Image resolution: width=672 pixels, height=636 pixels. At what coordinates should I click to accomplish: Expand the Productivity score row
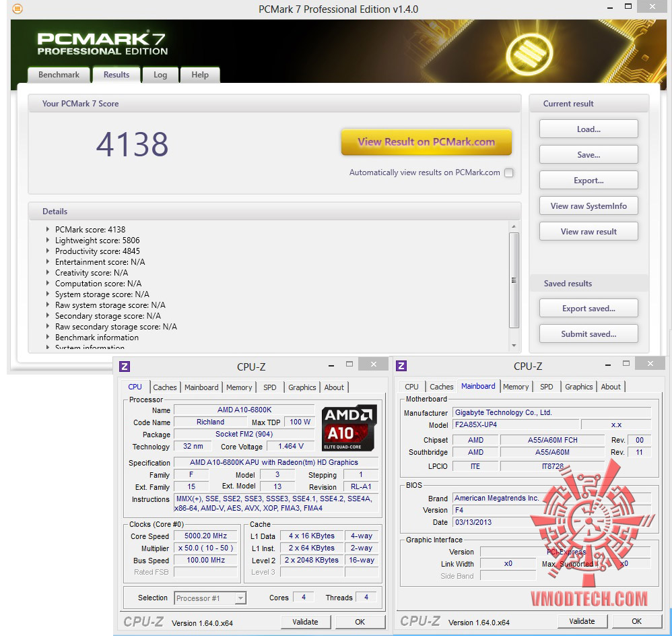[x=48, y=251]
